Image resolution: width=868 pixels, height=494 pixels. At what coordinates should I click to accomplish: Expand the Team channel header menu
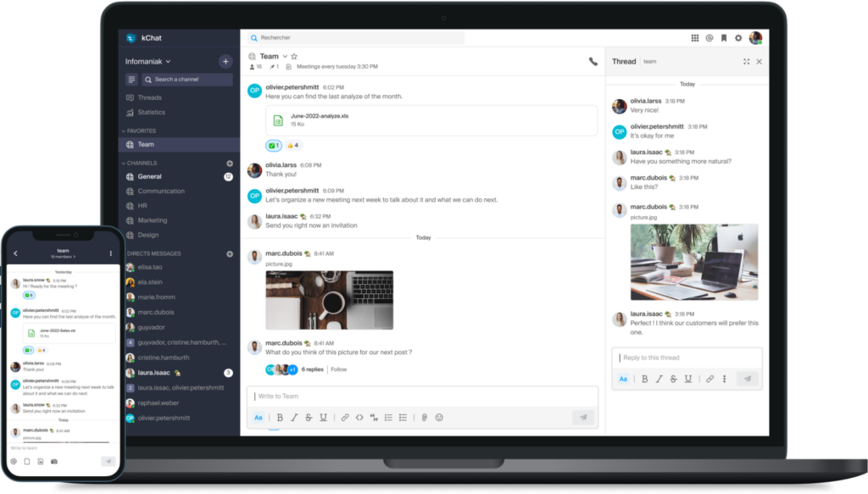click(x=284, y=57)
